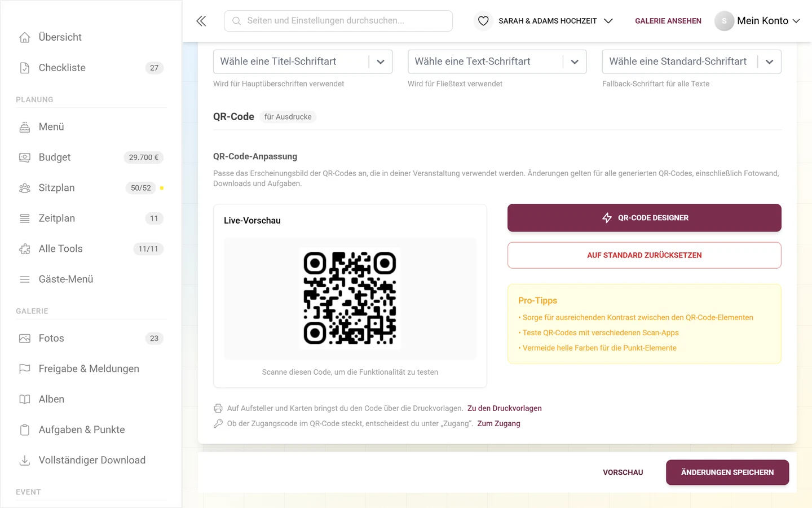Click the yellow status dot beside Sitzplan
The width and height of the screenshot is (812, 508).
pos(162,188)
